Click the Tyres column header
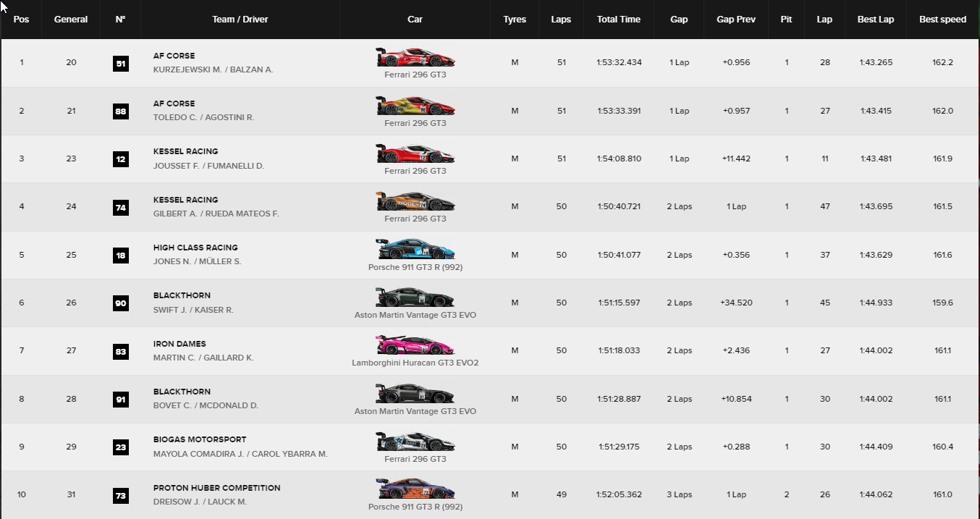Image resolution: width=980 pixels, height=519 pixels. point(515,20)
